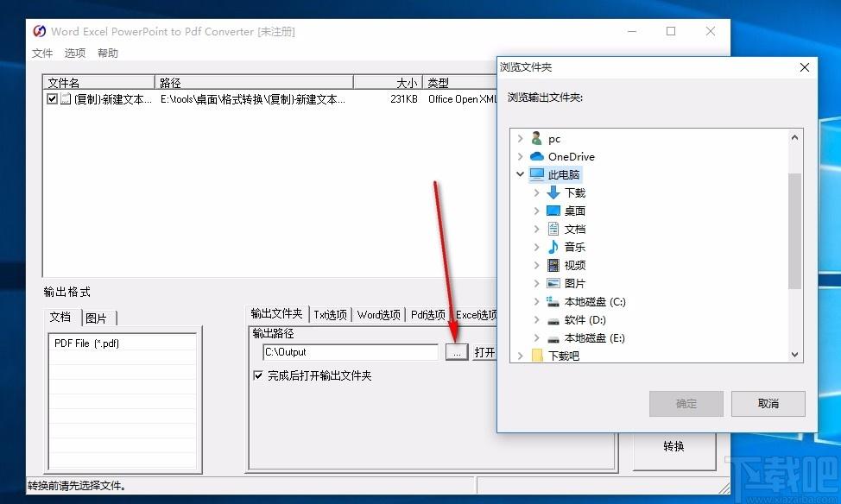The image size is (841, 504).
Task: Expand the 下载吧 folder node
Action: click(520, 356)
